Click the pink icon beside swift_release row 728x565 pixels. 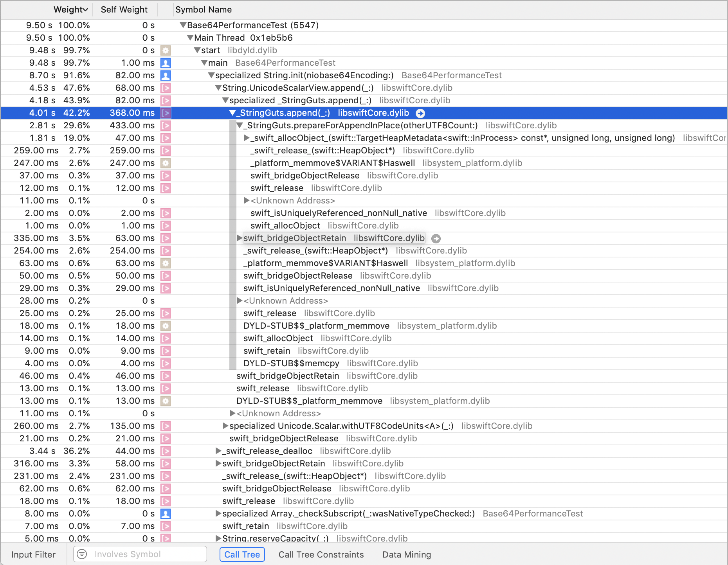coord(165,188)
